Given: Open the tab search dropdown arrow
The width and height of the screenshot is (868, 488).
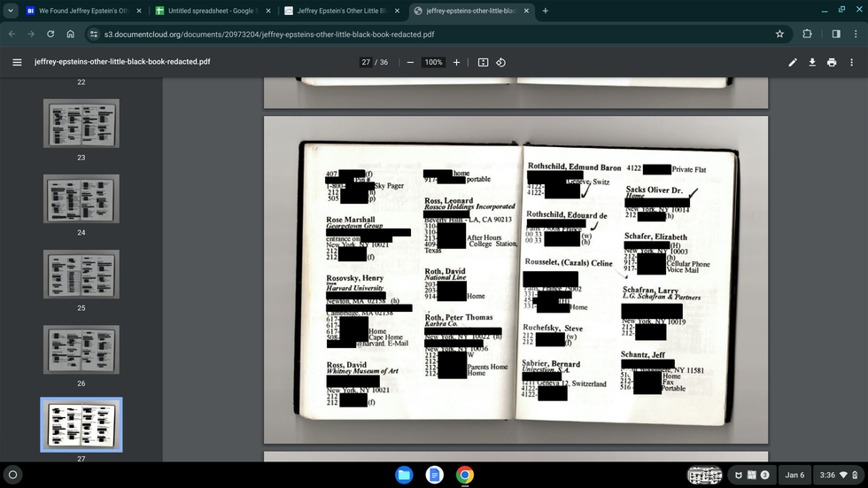Looking at the screenshot, I should point(11,11).
